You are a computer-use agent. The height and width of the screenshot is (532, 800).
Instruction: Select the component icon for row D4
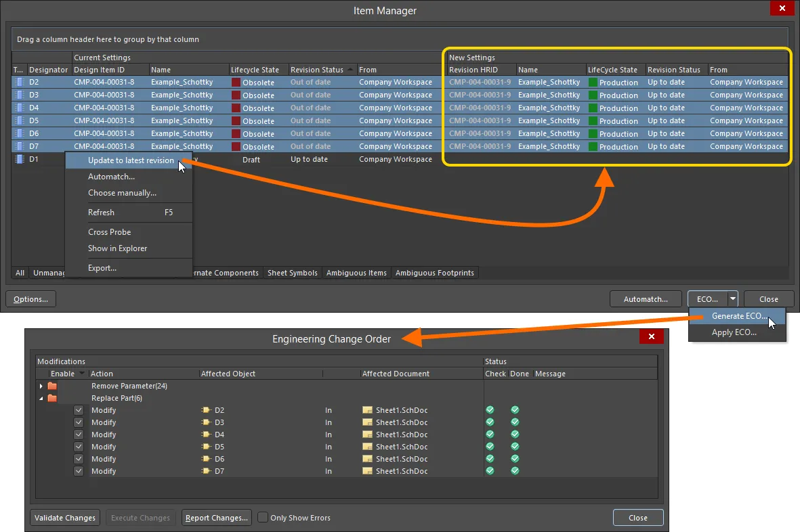20,108
